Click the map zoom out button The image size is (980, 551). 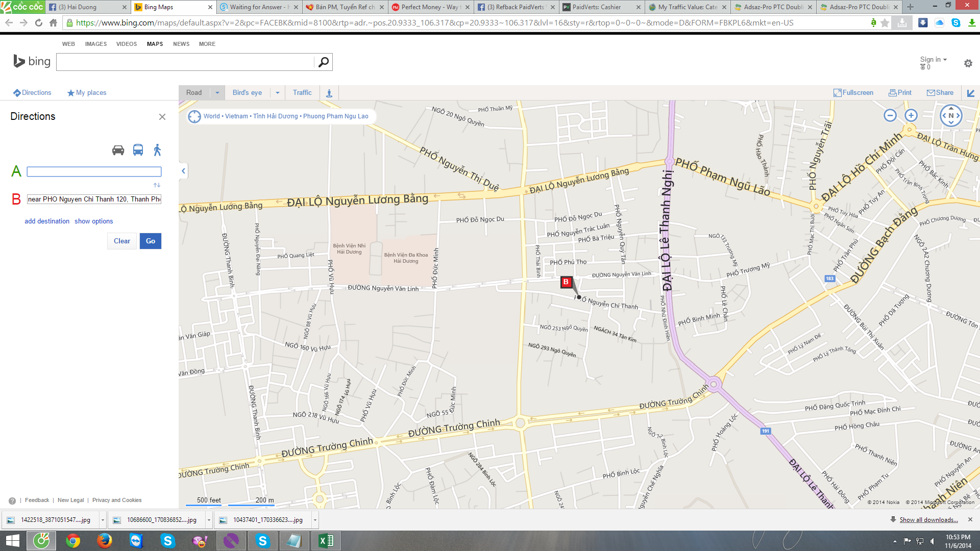890,115
